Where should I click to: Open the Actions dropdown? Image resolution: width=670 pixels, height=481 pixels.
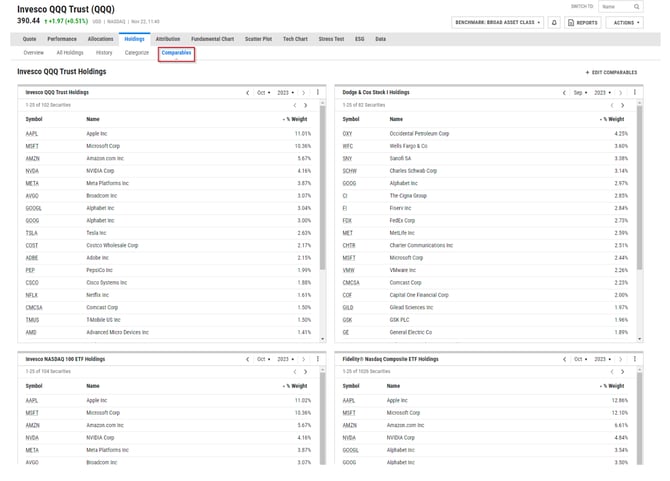point(625,22)
